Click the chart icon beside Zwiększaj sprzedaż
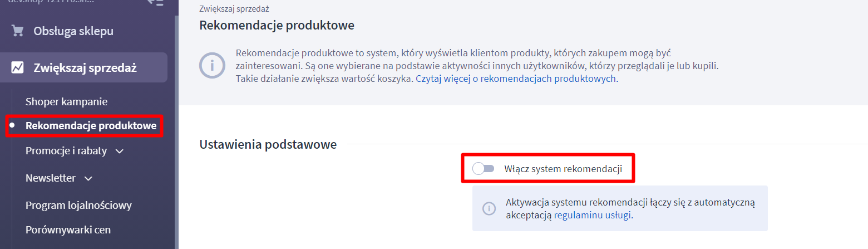The width and height of the screenshot is (868, 249). (x=18, y=68)
